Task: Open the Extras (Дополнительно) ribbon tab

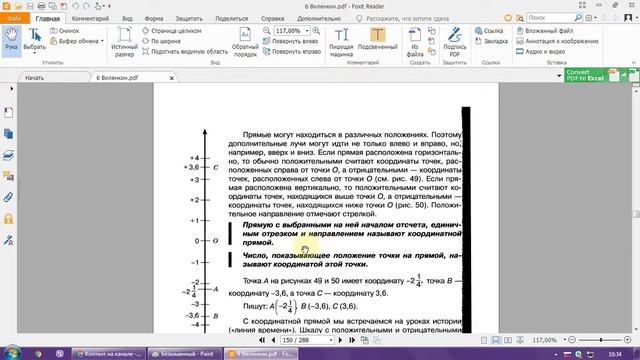Action: (319, 18)
